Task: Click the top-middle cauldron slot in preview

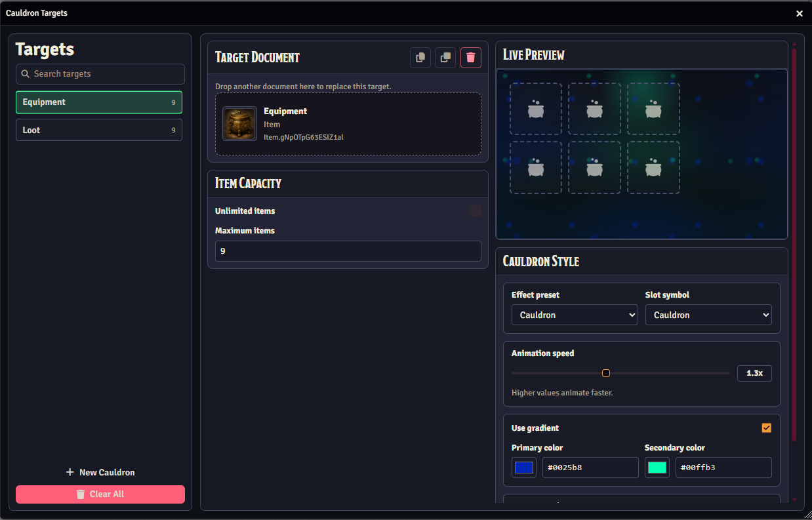Action: point(594,109)
